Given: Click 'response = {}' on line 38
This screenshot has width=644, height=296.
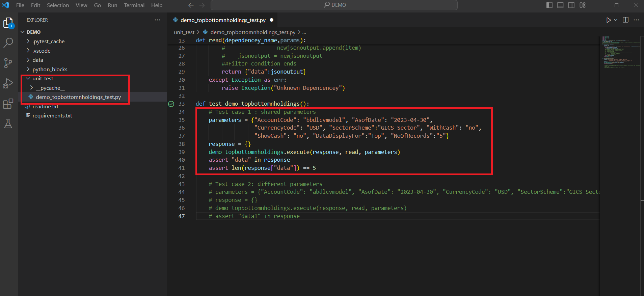Looking at the screenshot, I should (x=230, y=144).
